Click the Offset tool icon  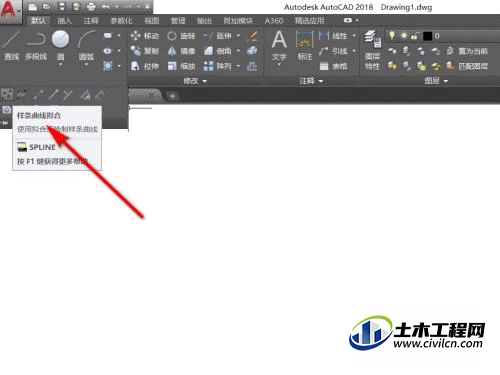pyautogui.click(x=252, y=66)
